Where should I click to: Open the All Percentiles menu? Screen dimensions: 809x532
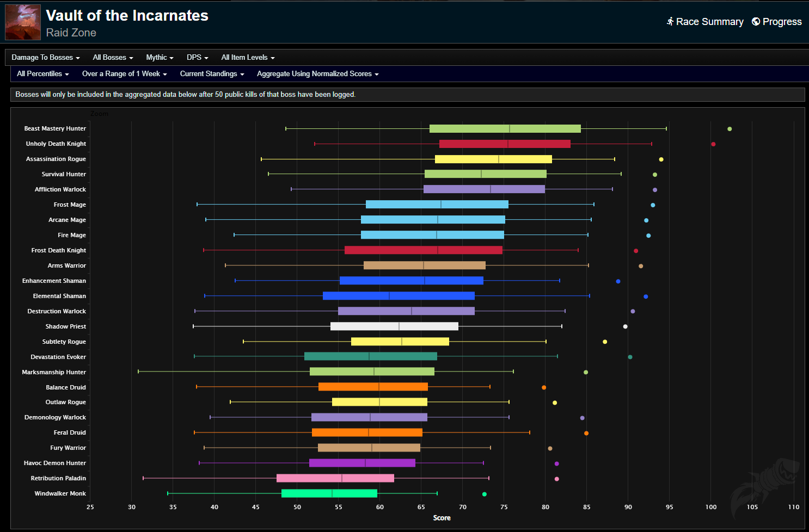click(42, 74)
